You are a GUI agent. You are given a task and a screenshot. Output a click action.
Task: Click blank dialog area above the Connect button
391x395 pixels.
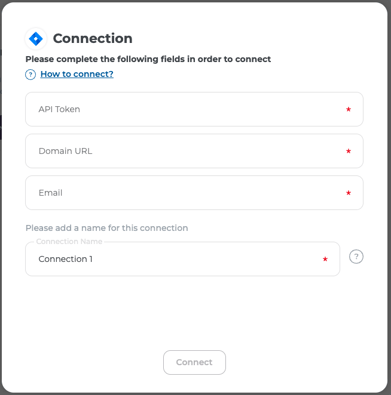tap(194, 313)
